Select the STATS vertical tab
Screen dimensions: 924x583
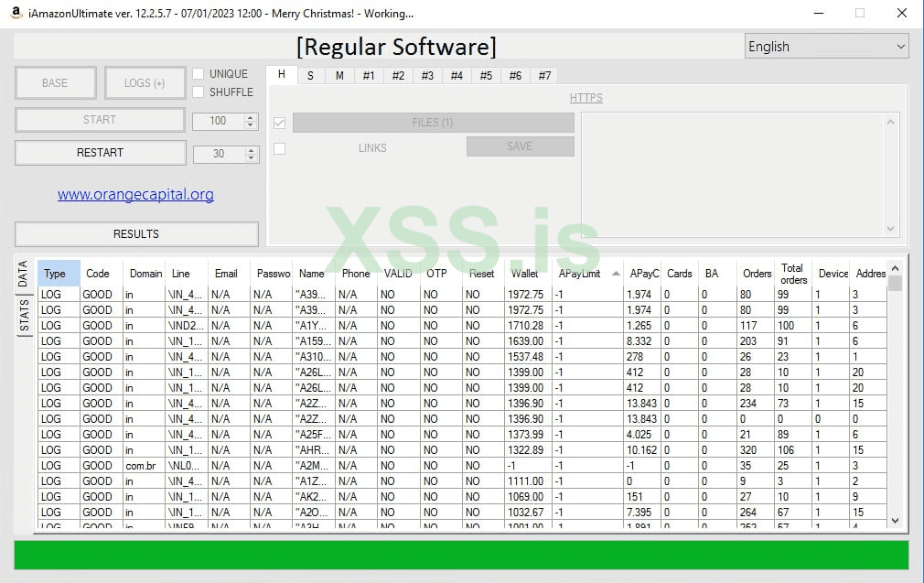click(25, 316)
